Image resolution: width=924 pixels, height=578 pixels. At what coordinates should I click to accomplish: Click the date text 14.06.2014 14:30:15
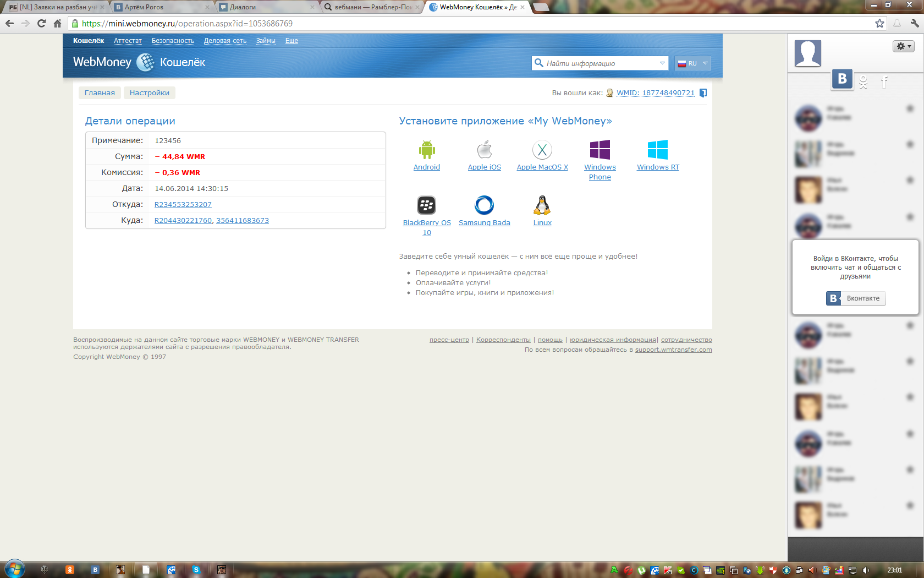191,189
